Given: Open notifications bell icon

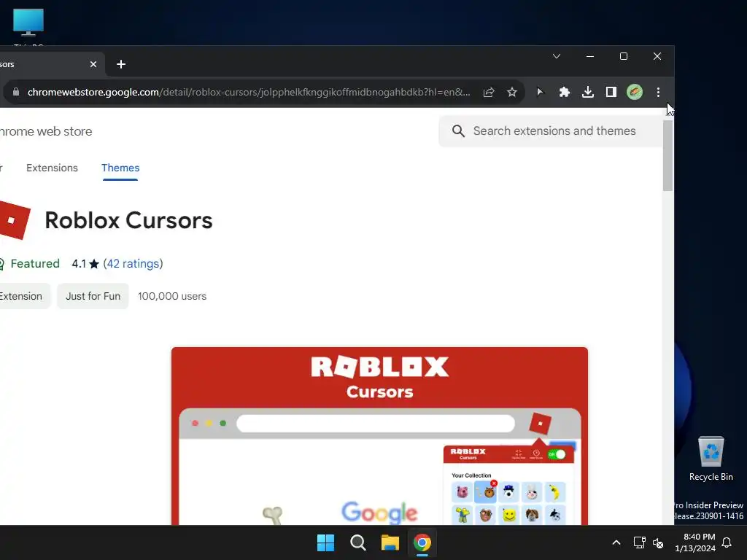Looking at the screenshot, I should click(727, 542).
